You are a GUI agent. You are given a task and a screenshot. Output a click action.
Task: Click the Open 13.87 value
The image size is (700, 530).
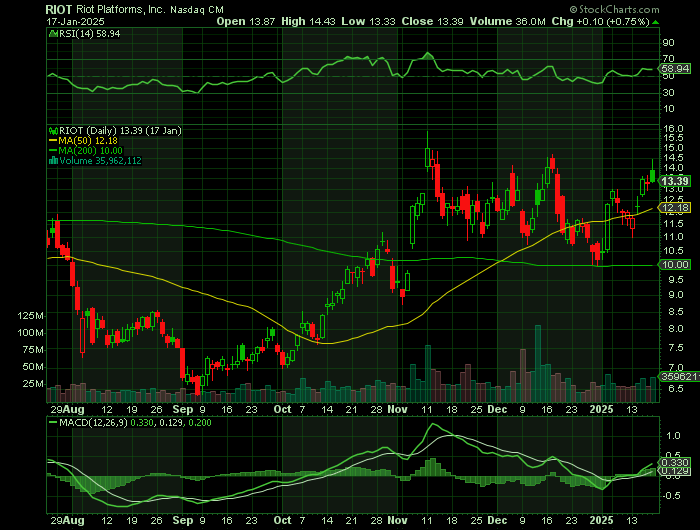(x=246, y=21)
